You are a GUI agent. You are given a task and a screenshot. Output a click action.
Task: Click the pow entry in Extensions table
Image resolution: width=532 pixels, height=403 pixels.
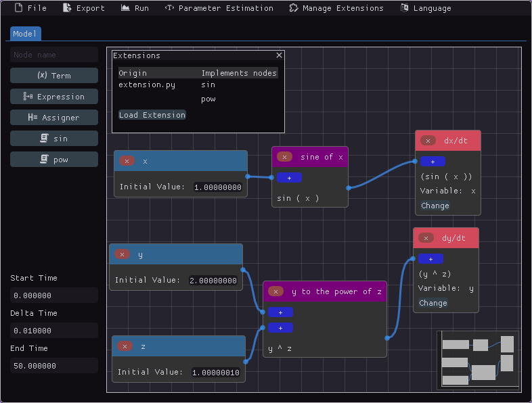pyautogui.click(x=208, y=99)
